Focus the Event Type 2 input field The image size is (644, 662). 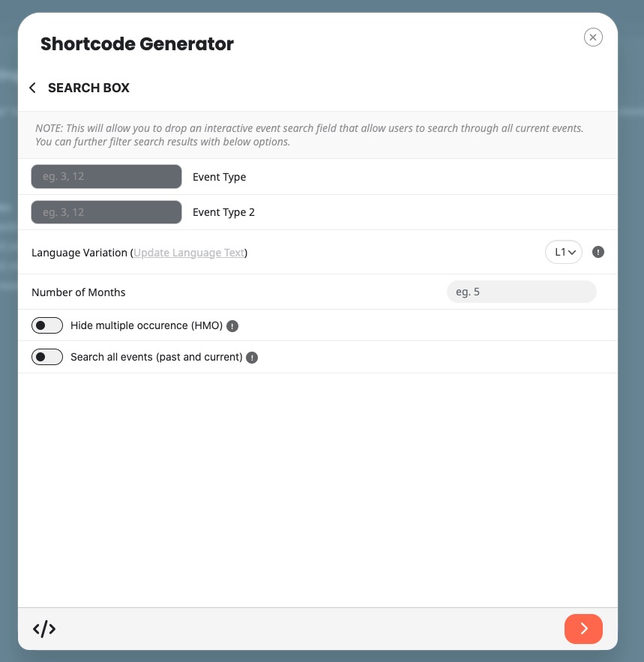click(106, 212)
